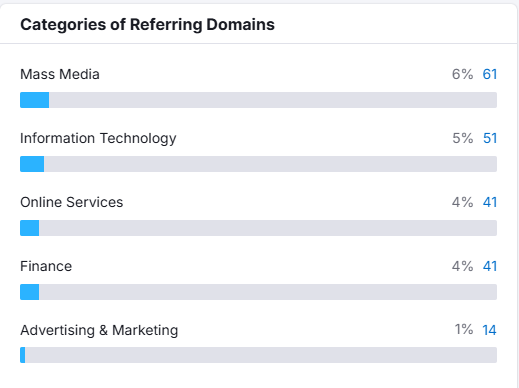Click the Information Technology progress bar
519x388 pixels.
(x=258, y=164)
